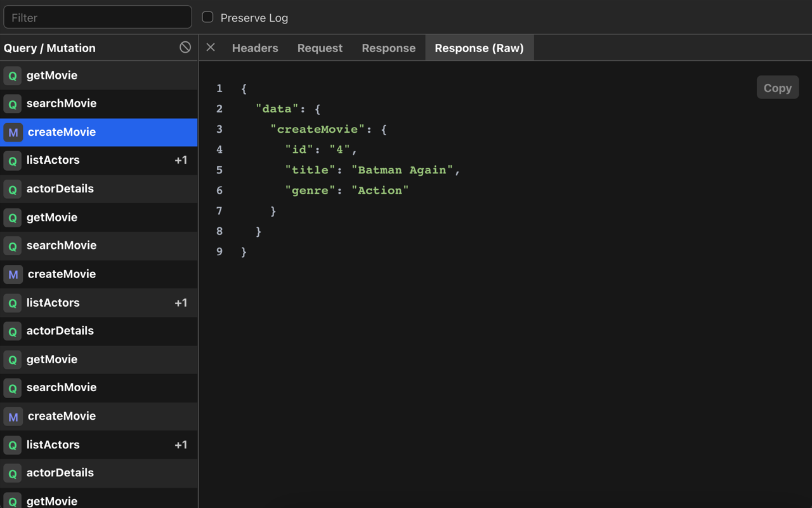Click inside the Filter input field

(98, 17)
